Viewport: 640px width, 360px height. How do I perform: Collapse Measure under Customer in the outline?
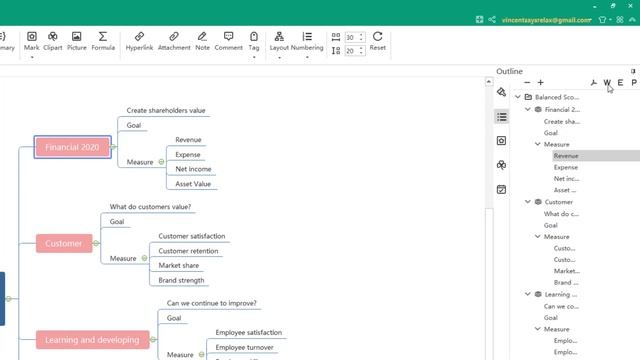click(538, 236)
